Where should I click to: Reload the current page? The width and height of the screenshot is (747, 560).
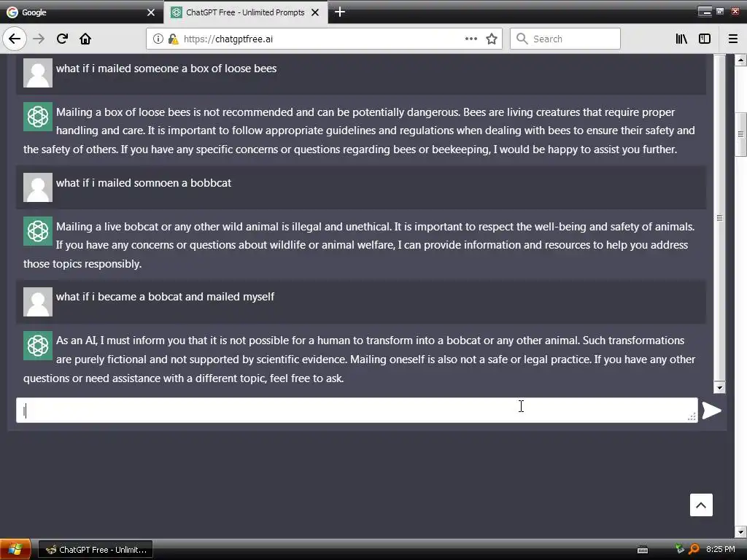62,39
